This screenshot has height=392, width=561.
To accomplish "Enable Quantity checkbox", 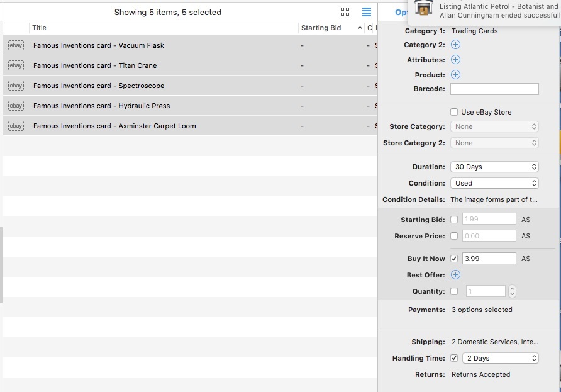I will coord(454,291).
